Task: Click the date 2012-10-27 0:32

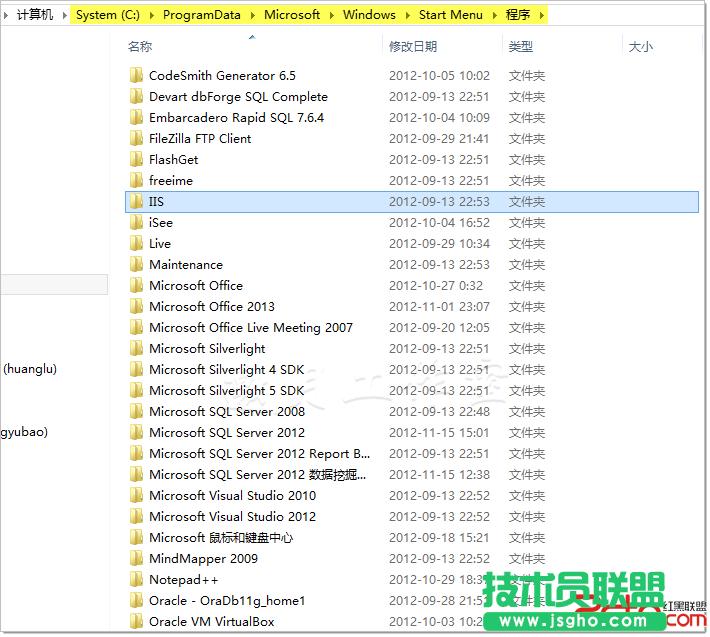Action: coord(436,286)
